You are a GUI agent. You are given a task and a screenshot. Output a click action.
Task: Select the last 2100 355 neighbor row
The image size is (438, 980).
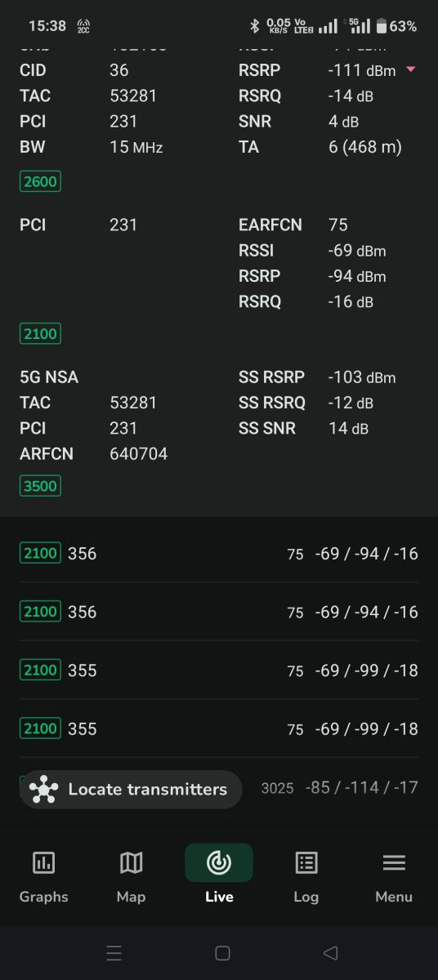[x=219, y=728]
